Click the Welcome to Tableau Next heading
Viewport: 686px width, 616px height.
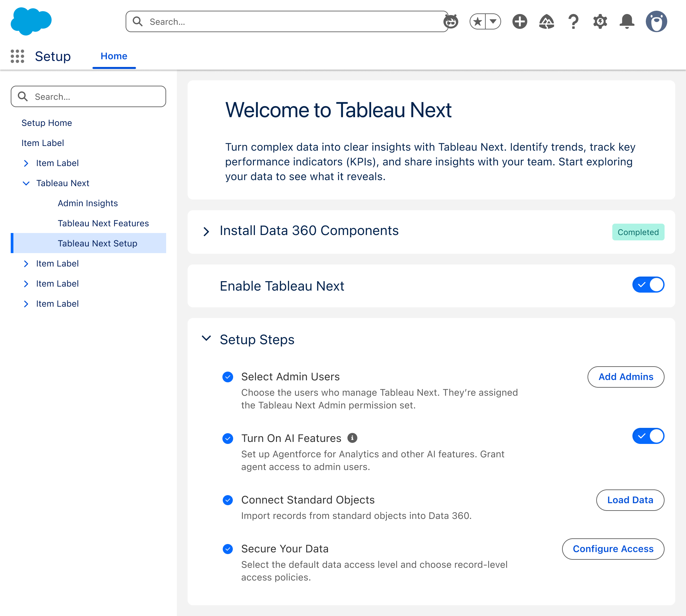[338, 110]
